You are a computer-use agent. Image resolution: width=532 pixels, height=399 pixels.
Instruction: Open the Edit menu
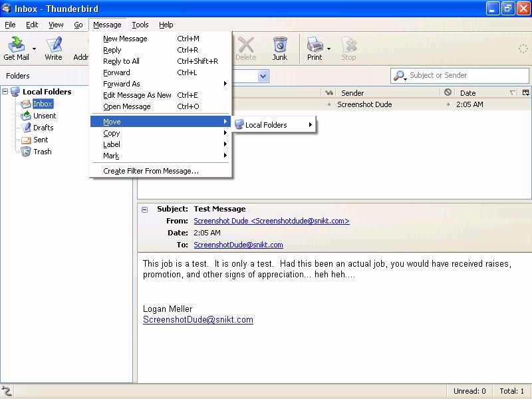click(32, 25)
